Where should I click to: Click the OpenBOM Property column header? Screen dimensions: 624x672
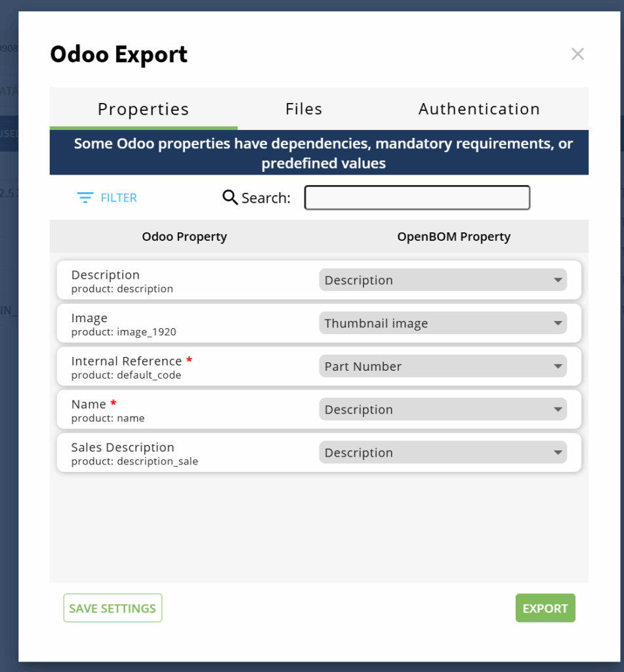(453, 237)
